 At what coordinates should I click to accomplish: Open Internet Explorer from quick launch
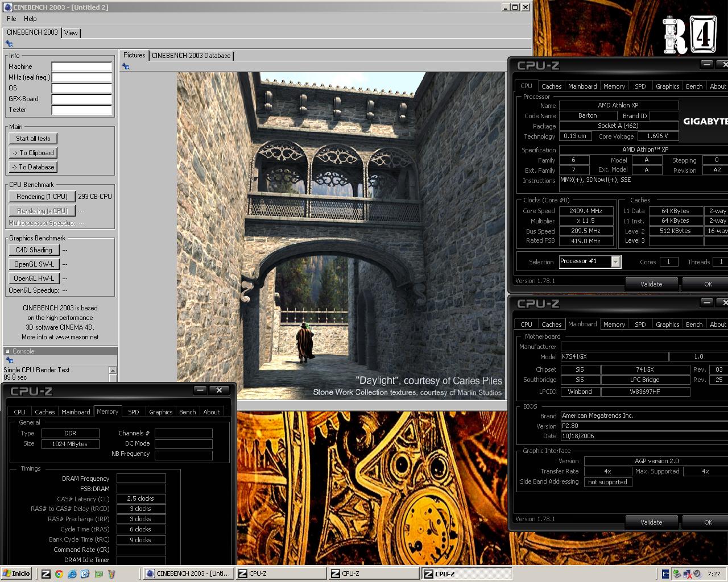tap(72, 574)
